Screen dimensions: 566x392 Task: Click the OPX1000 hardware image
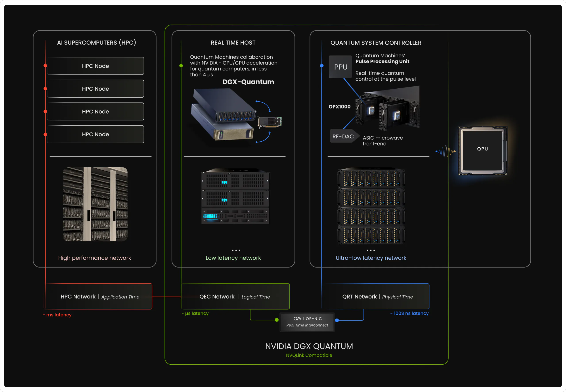click(387, 108)
